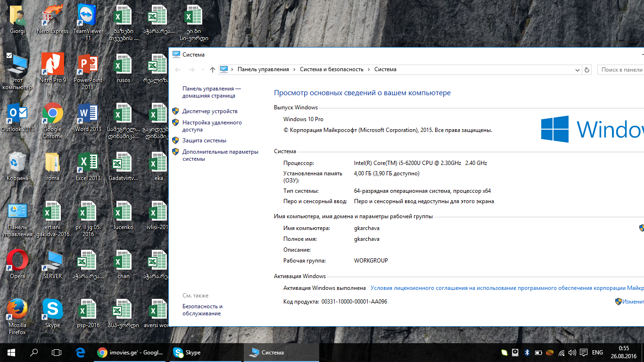Refresh the System window address bar
The image size is (644, 362).
tap(587, 70)
